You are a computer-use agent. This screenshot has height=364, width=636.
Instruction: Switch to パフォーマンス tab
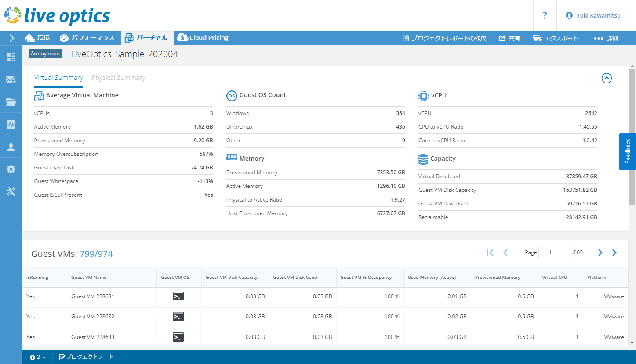(x=87, y=38)
